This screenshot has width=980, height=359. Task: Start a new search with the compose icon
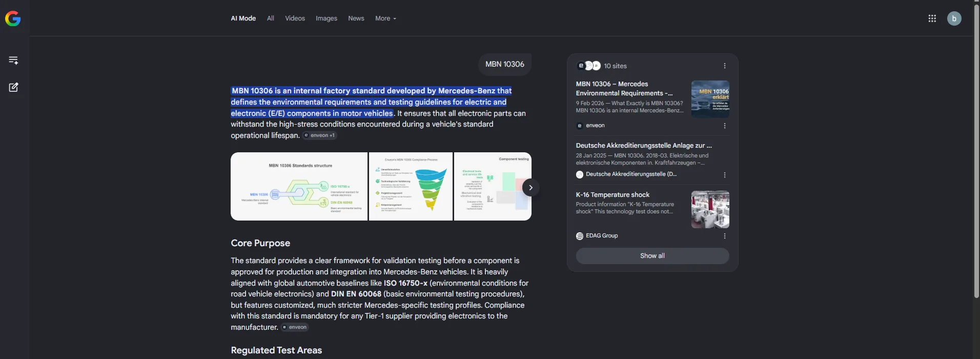point(14,87)
